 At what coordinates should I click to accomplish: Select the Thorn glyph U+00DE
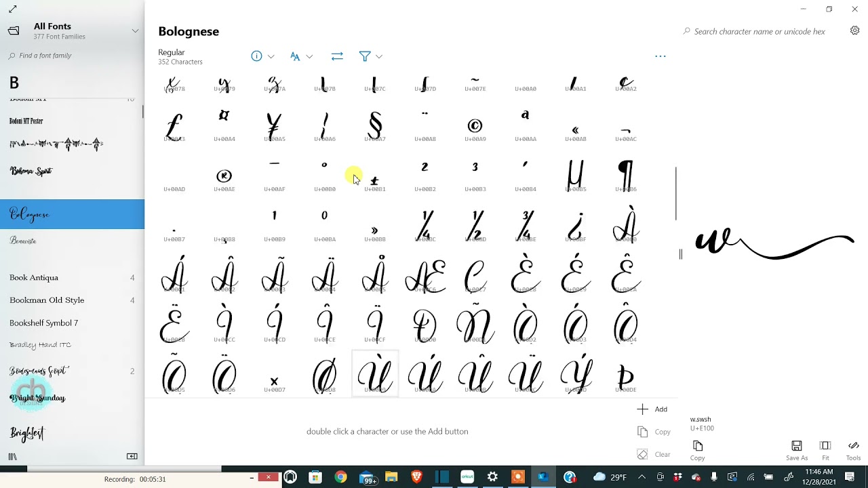[626, 376]
